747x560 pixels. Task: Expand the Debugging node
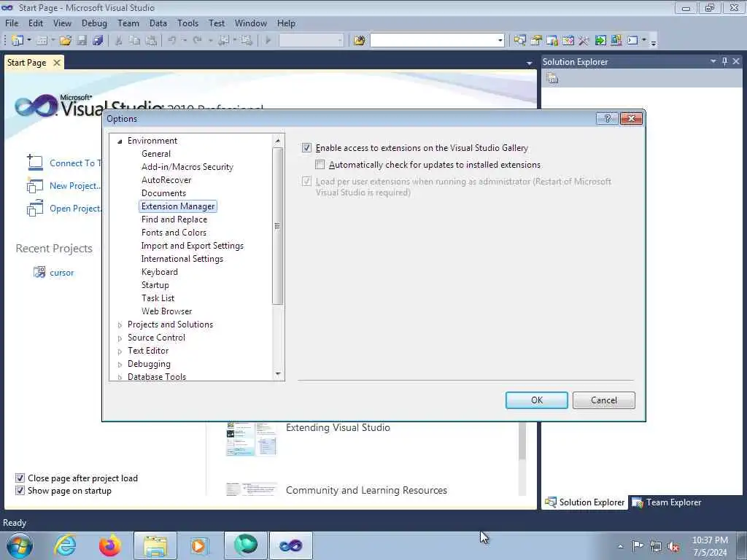tap(120, 365)
